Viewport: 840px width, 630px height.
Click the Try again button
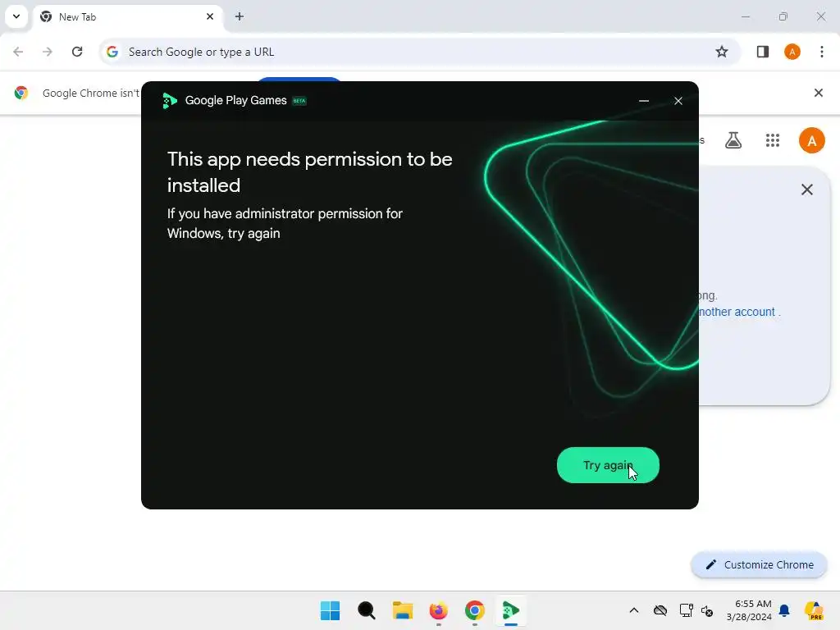(608, 465)
